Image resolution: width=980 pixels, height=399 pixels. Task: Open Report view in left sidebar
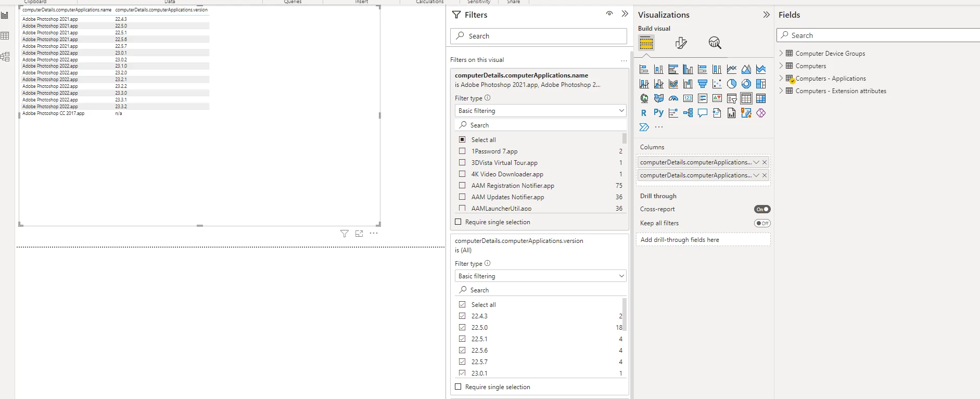tap(5, 15)
